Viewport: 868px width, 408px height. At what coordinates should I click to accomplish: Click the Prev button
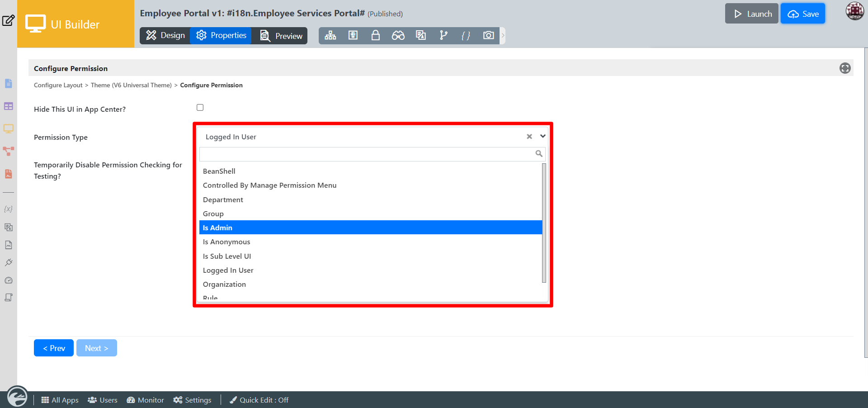click(54, 348)
